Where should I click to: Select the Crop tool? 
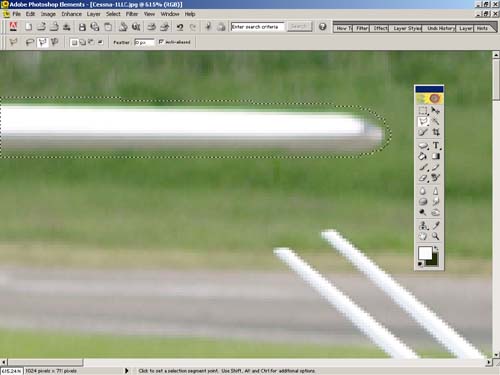coord(435,132)
